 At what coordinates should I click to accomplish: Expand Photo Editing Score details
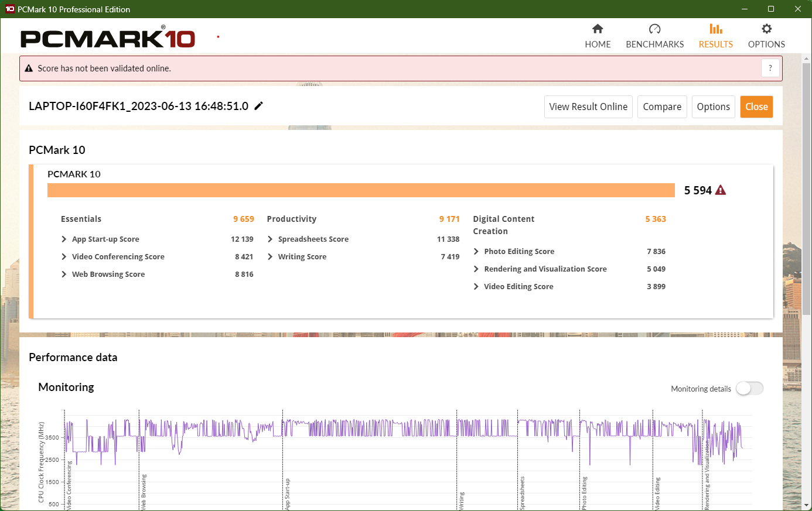point(476,252)
